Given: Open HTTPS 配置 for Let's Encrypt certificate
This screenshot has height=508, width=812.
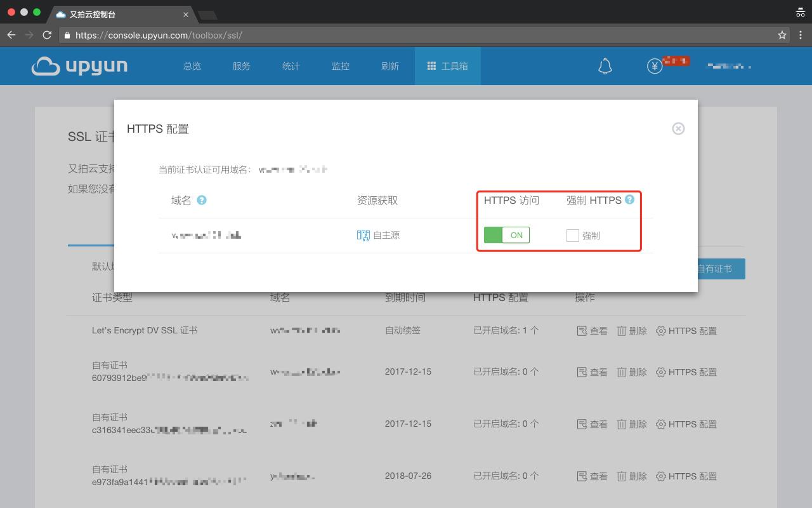Looking at the screenshot, I should (686, 331).
